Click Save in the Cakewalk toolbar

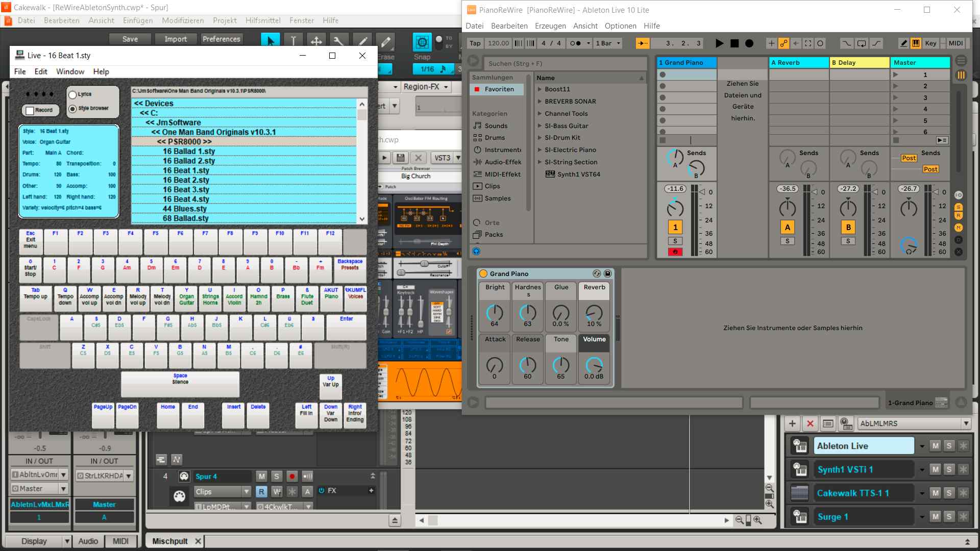pyautogui.click(x=130, y=39)
